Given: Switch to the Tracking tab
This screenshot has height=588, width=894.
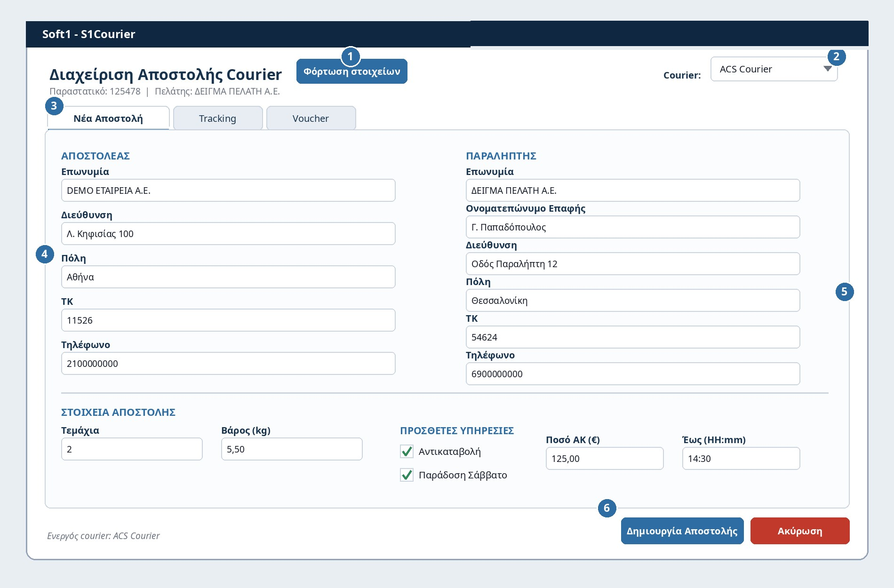Looking at the screenshot, I should 217,118.
